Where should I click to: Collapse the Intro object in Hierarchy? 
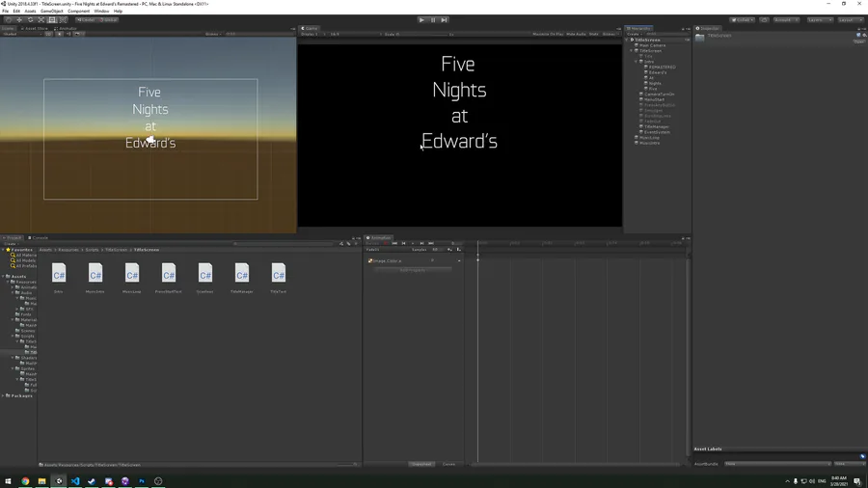coord(637,62)
